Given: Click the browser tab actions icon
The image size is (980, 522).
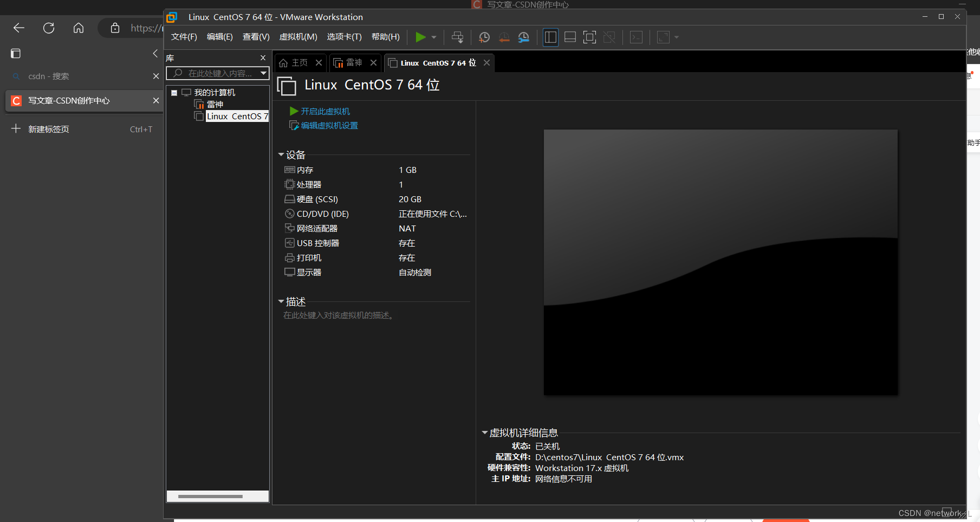Looking at the screenshot, I should coord(16,54).
